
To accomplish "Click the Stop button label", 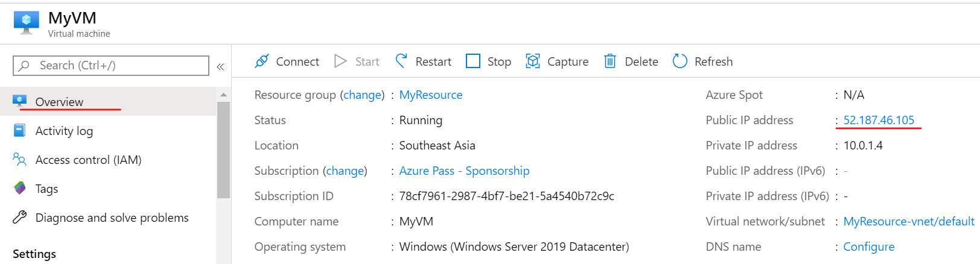I will click(499, 61).
